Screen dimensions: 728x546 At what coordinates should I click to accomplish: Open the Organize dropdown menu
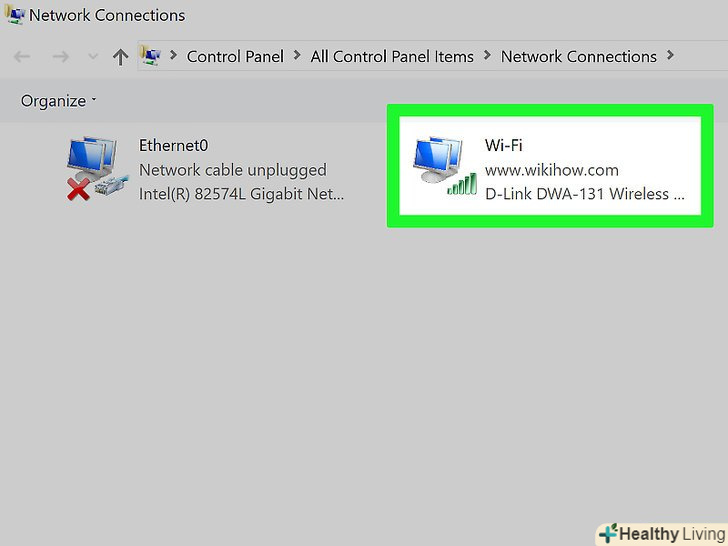click(58, 101)
